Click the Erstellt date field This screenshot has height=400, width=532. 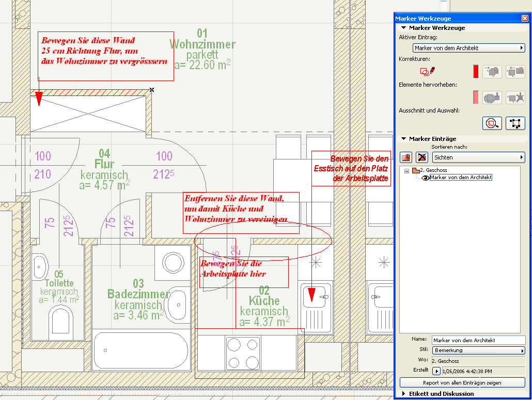point(483,371)
